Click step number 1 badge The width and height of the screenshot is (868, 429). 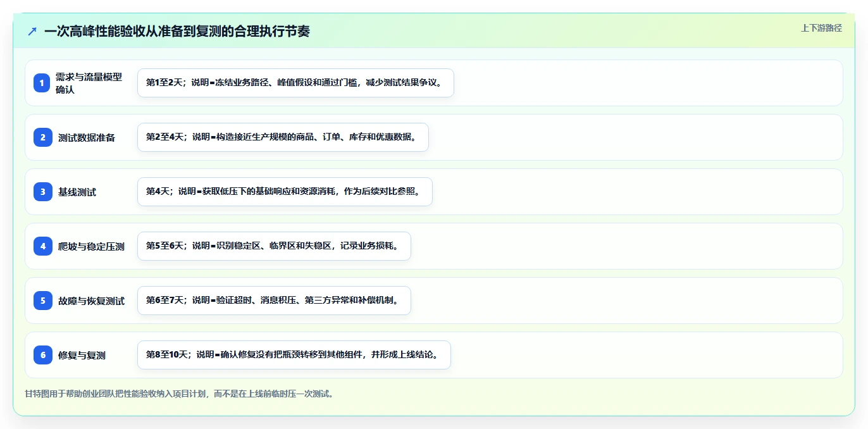click(x=43, y=83)
